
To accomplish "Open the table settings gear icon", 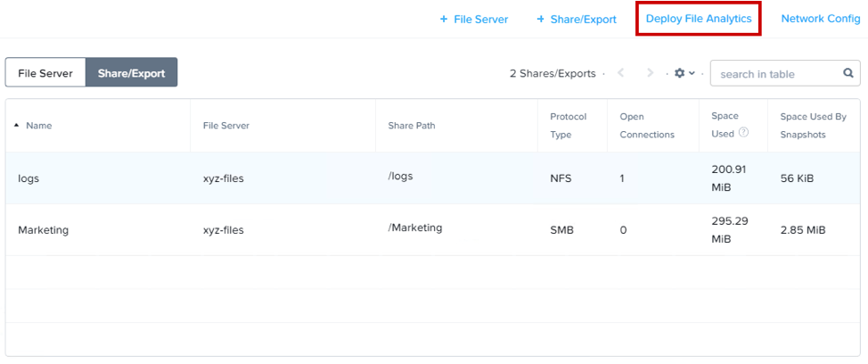I will click(679, 73).
